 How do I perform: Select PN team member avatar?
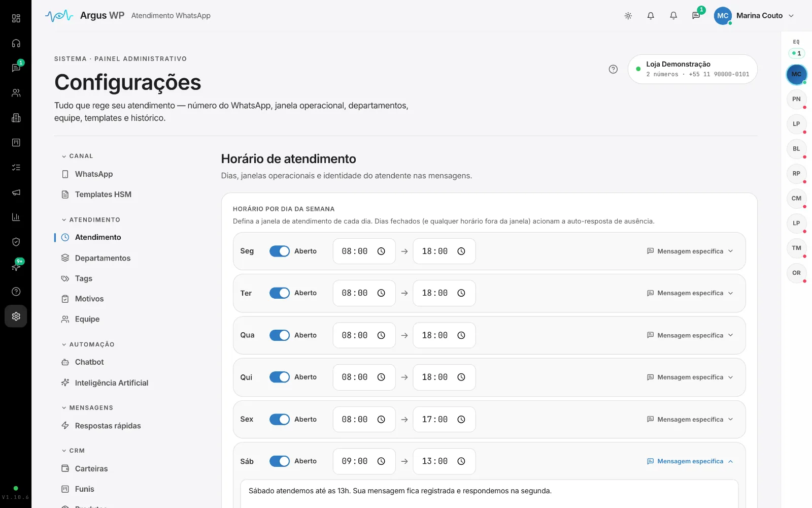[796, 99]
